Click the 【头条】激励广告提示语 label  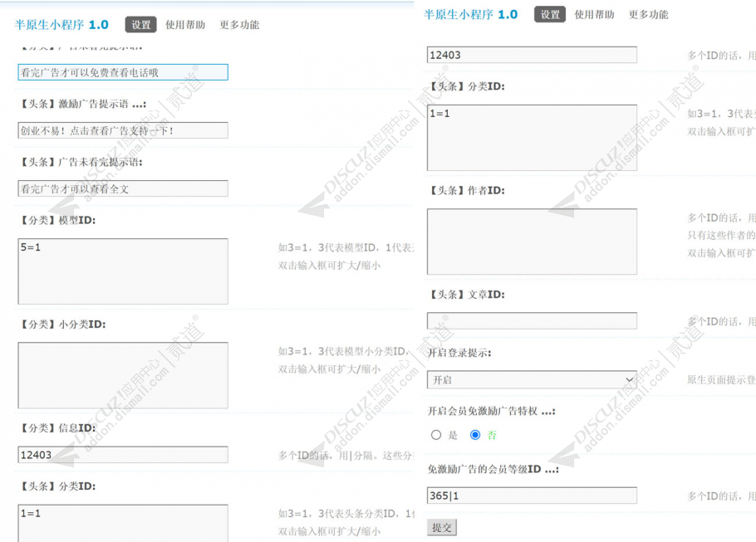click(82, 104)
